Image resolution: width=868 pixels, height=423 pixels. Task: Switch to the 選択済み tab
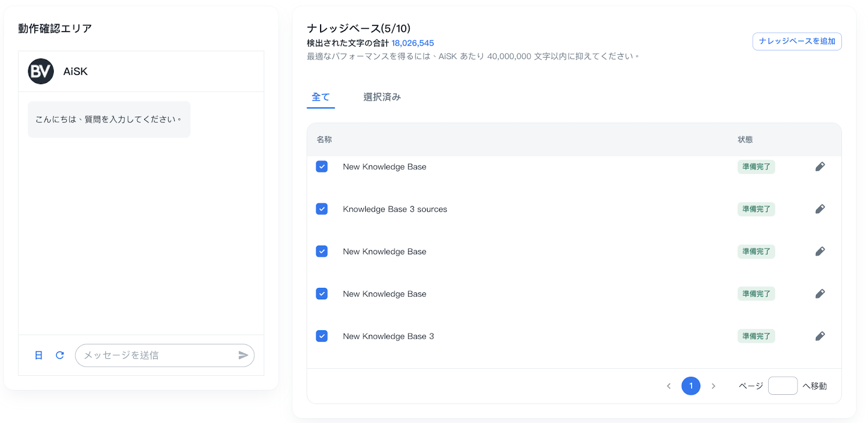(x=382, y=97)
